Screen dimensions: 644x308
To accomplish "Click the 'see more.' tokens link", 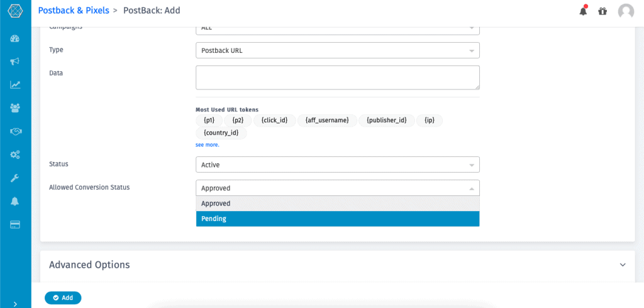I will 207,145.
